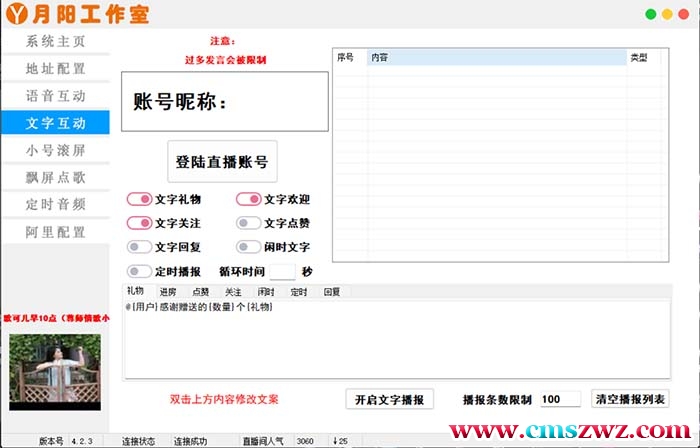This screenshot has height=448, width=700.
Task: Disable the 文字礼物 toggle
Action: pyautogui.click(x=139, y=199)
